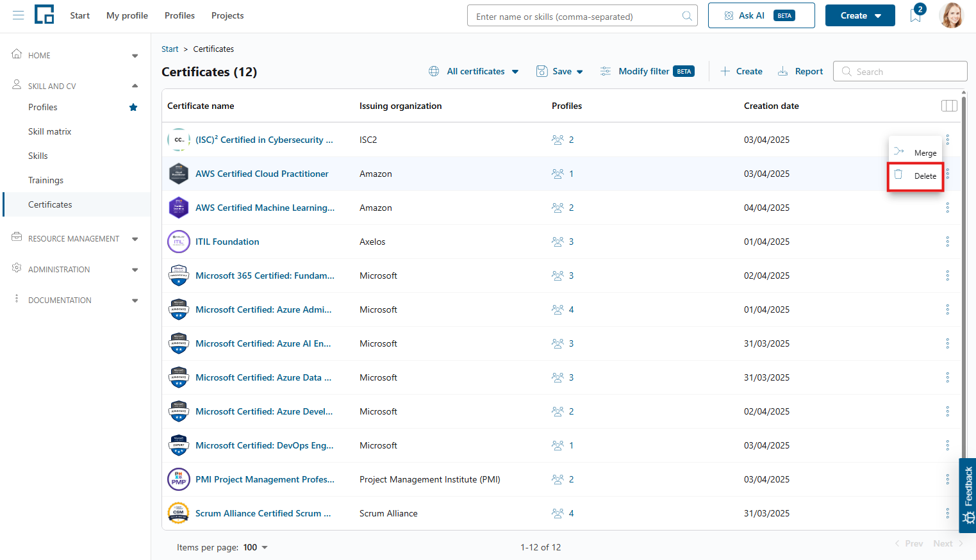Select Delete from the context menu

tap(915, 176)
